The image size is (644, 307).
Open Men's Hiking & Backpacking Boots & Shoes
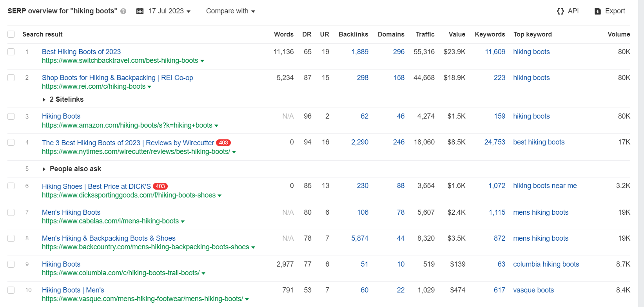point(109,238)
